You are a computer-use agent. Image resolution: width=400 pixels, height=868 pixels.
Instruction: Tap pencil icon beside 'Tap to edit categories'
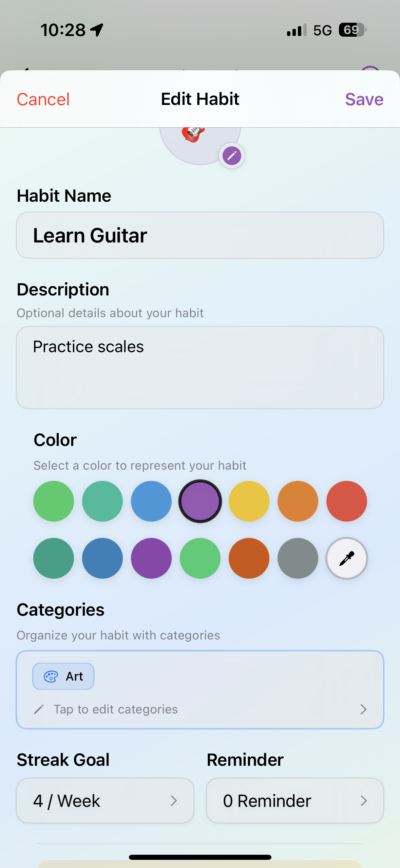click(x=39, y=709)
